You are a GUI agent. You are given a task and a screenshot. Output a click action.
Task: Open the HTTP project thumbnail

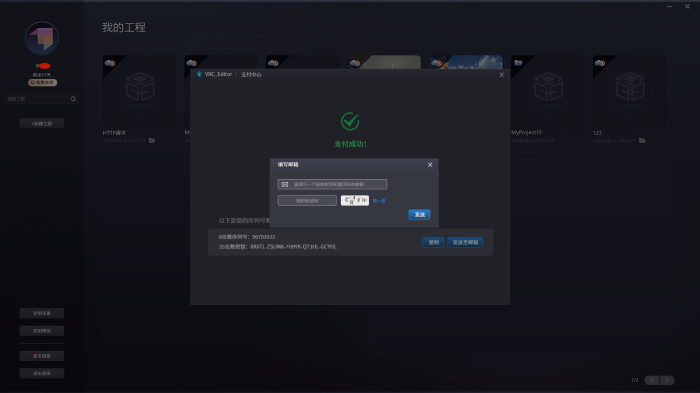pyautogui.click(x=139, y=91)
